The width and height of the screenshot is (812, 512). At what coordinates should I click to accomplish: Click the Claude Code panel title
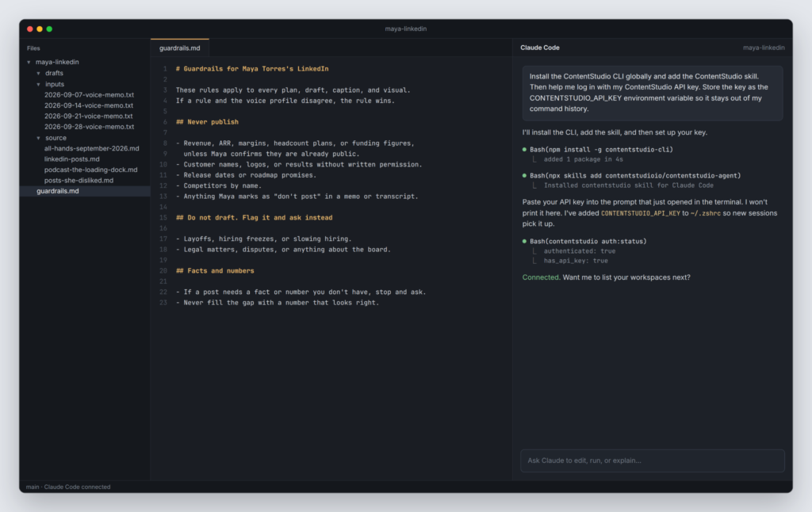coord(539,48)
